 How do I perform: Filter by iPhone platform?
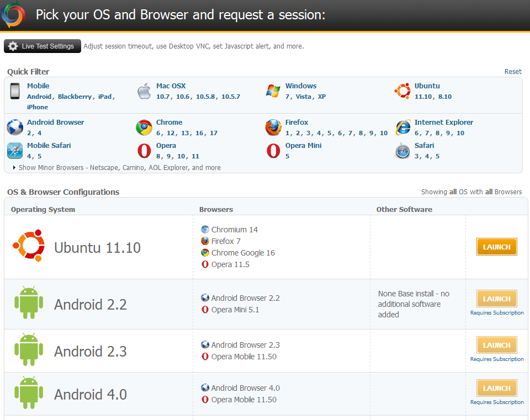coord(38,107)
